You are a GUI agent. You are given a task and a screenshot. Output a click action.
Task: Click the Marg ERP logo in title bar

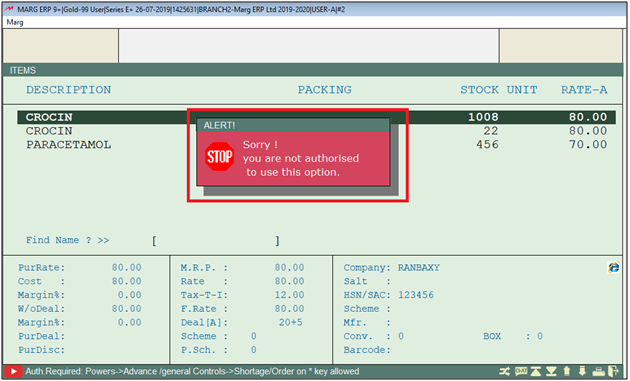pos(9,9)
